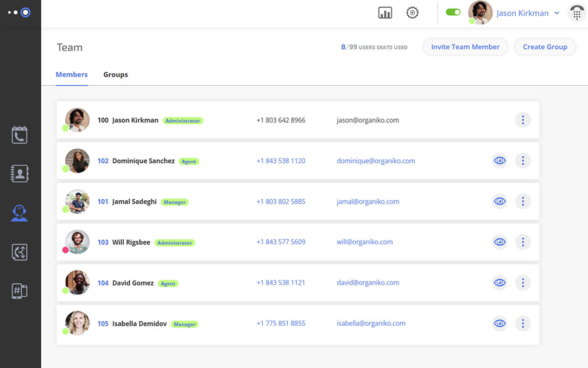588x368 pixels.
Task: Open the three-dot menu for Jason Kirkman's row
Action: (523, 120)
